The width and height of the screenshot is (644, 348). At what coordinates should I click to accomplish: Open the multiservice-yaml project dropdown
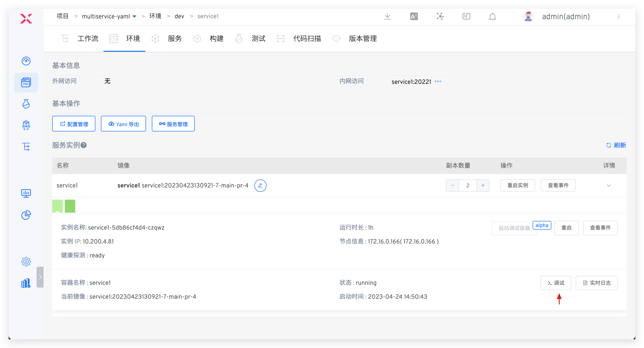[134, 16]
